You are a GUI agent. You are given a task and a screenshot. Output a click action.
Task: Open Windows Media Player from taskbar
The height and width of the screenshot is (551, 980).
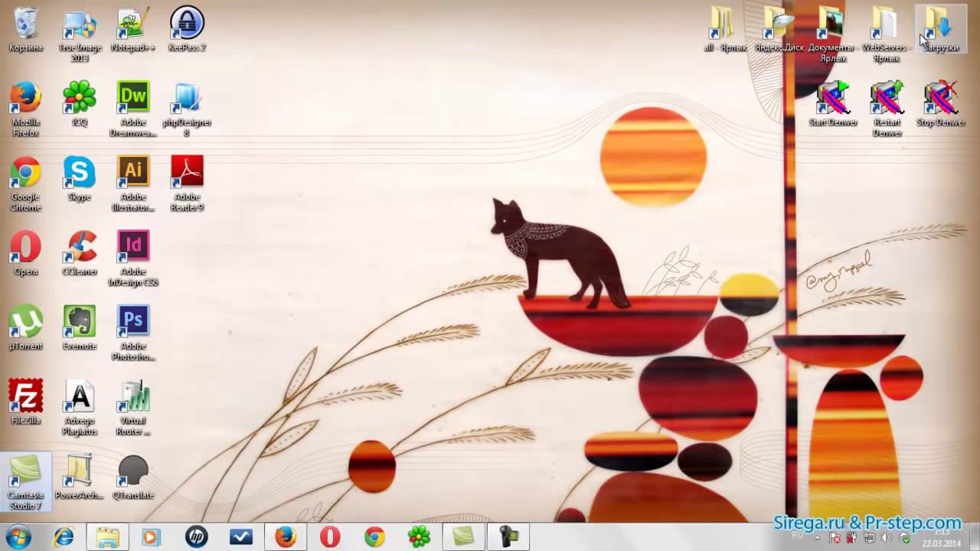coord(151,537)
